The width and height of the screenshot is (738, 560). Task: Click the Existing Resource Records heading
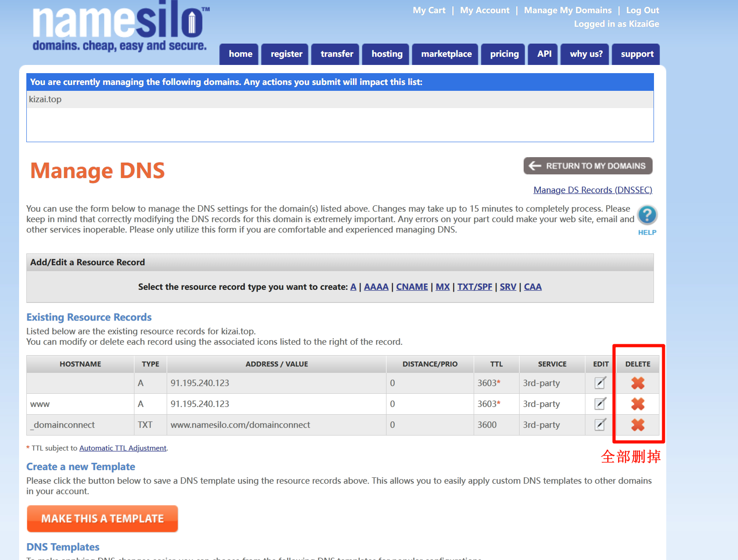click(89, 317)
